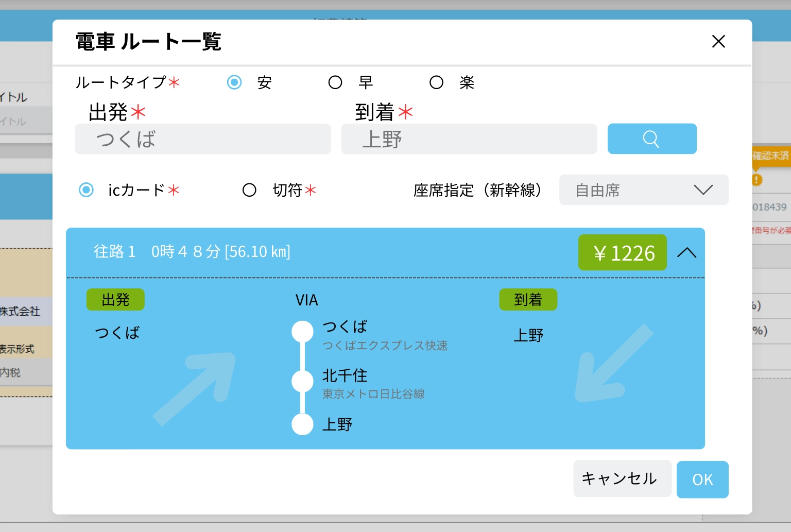
Task: Click the 上野 arrival station text
Action: [528, 336]
